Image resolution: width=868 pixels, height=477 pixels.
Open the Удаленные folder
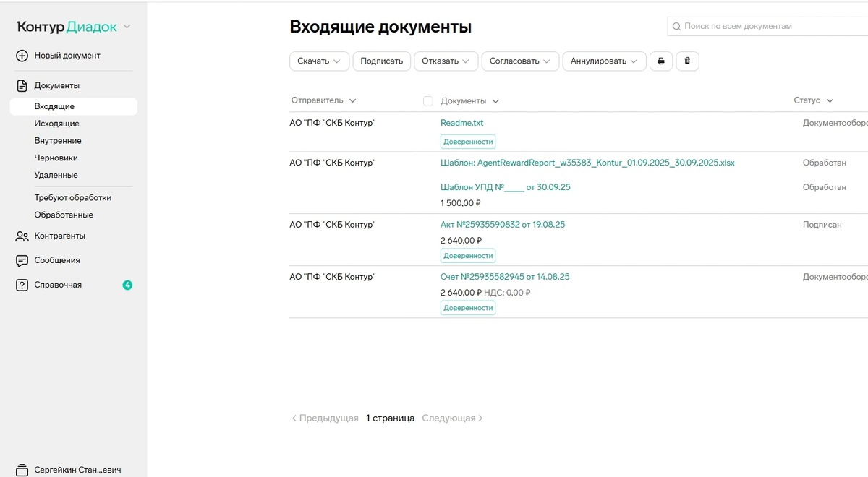pos(56,175)
